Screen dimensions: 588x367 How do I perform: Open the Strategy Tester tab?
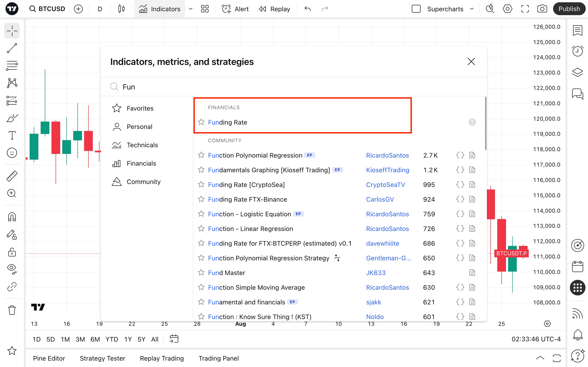coord(102,358)
